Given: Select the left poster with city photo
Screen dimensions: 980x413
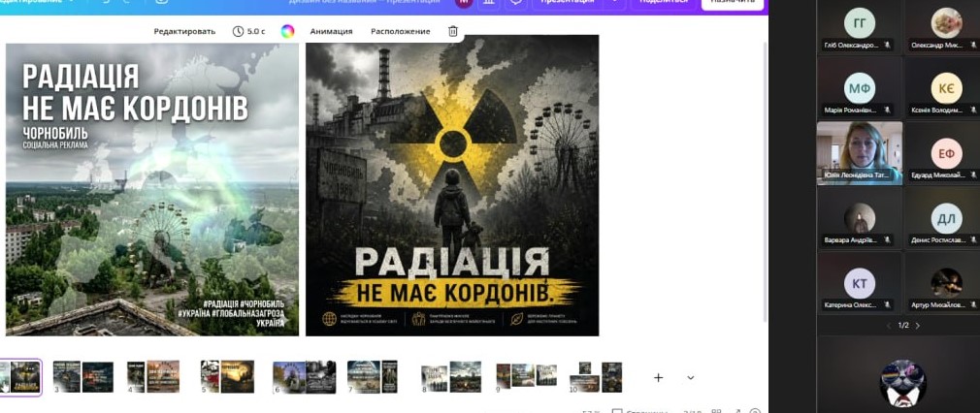Looking at the screenshot, I should click(152, 189).
